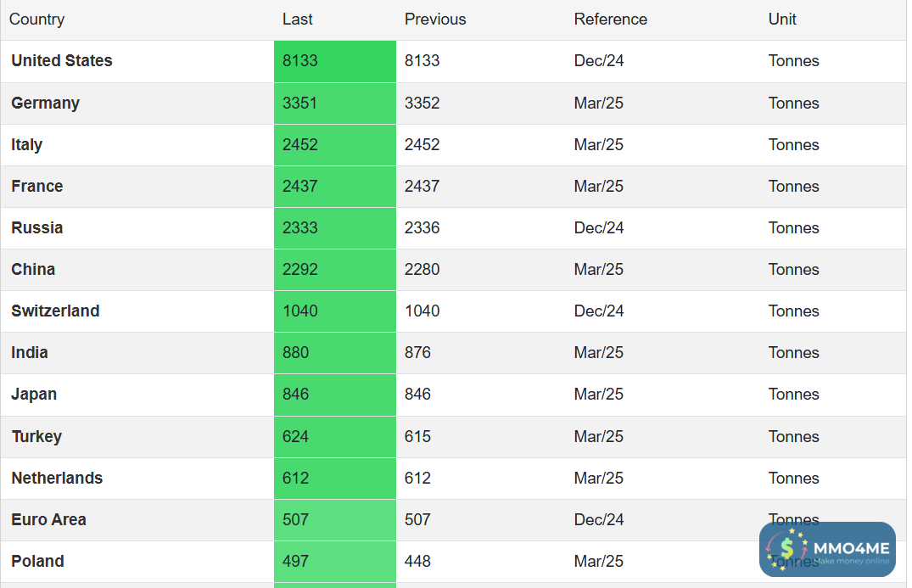Open the France row link
The image size is (912, 588).
(x=37, y=187)
